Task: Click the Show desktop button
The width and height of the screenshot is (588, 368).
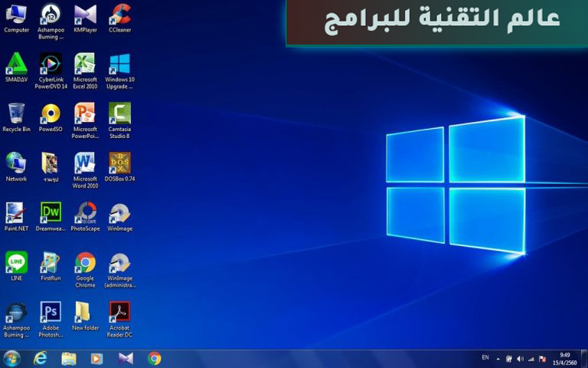Action: [x=584, y=359]
